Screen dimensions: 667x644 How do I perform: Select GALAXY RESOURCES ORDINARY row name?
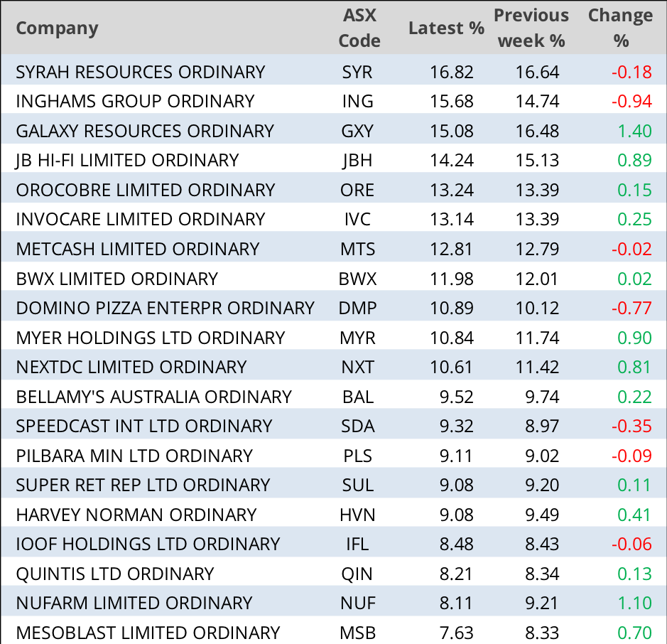pos(144,131)
